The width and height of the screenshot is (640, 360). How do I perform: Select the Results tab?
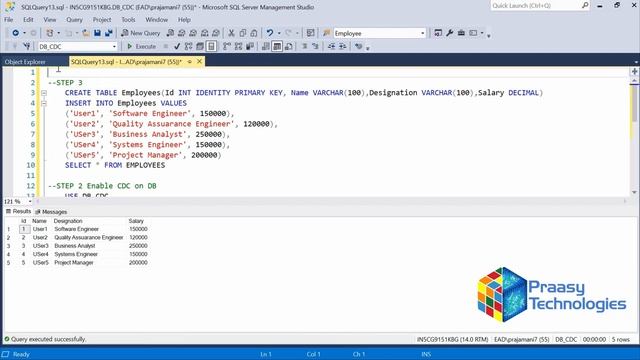[x=18, y=211]
